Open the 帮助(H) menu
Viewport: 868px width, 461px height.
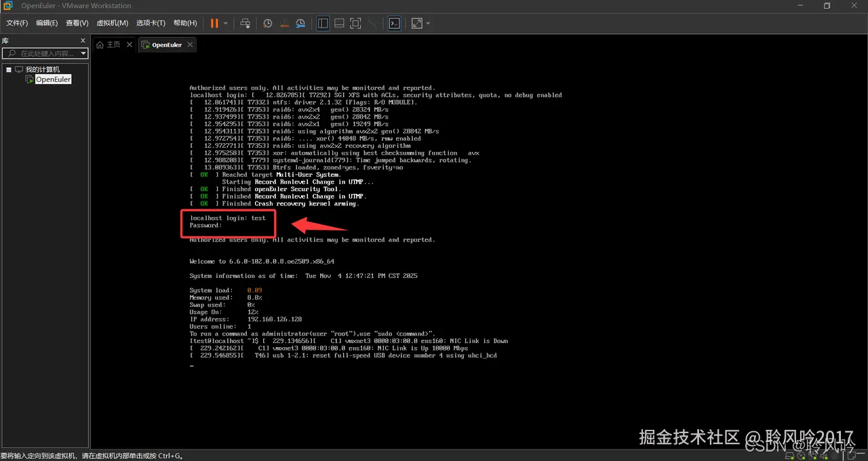coord(184,23)
